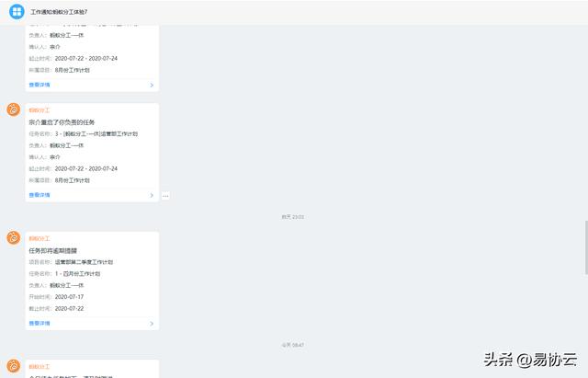Screen dimensions: 588x378
Task: Expand the chevron on the 宗介重启了你负责的任务 card
Action: click(x=152, y=195)
